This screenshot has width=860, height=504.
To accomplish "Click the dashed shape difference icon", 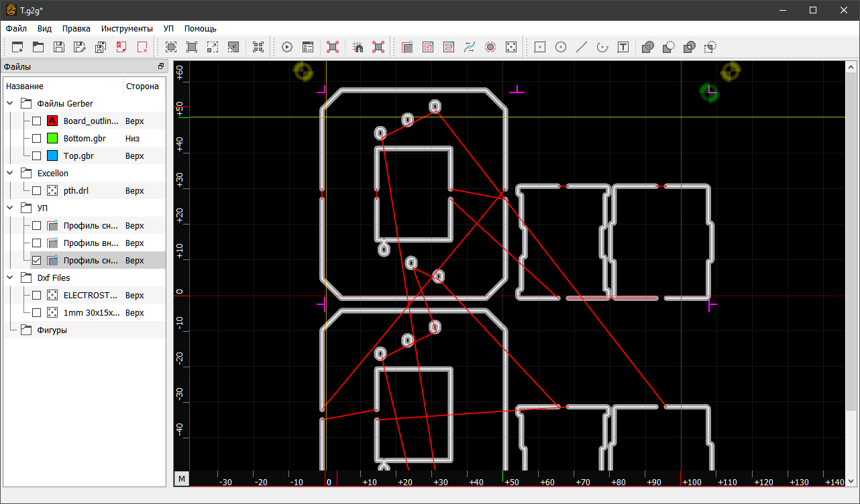I will (x=710, y=47).
